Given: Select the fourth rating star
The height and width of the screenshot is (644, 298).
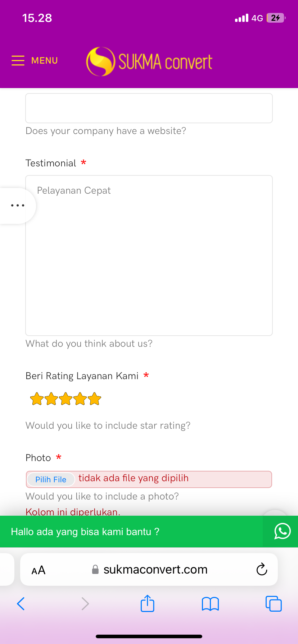Looking at the screenshot, I should coord(80,399).
